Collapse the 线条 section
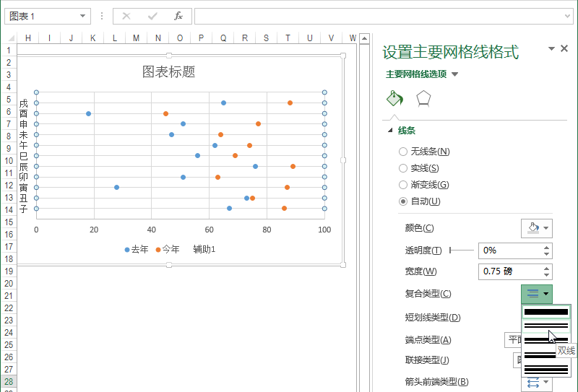 point(390,131)
